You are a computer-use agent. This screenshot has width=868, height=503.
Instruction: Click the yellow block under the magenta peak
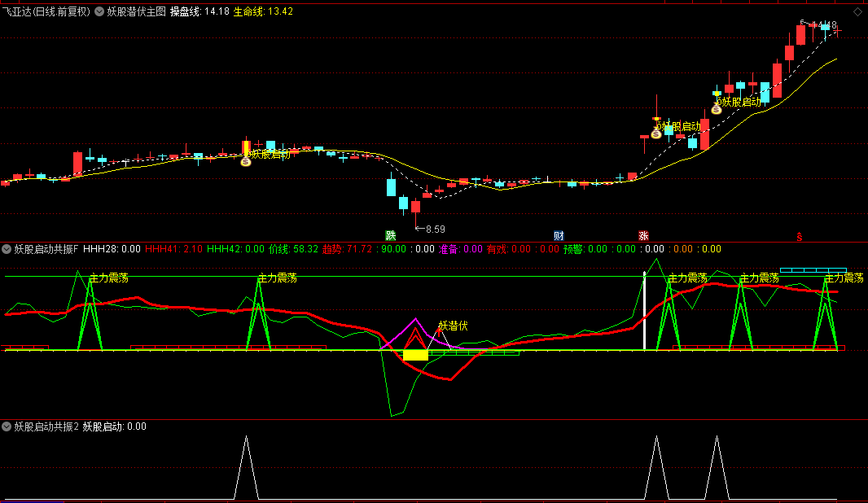415,355
